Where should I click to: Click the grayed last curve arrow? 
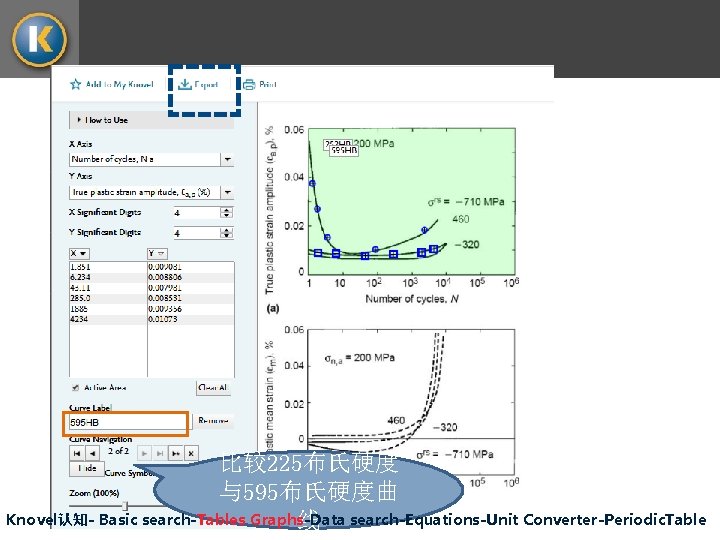(160, 454)
